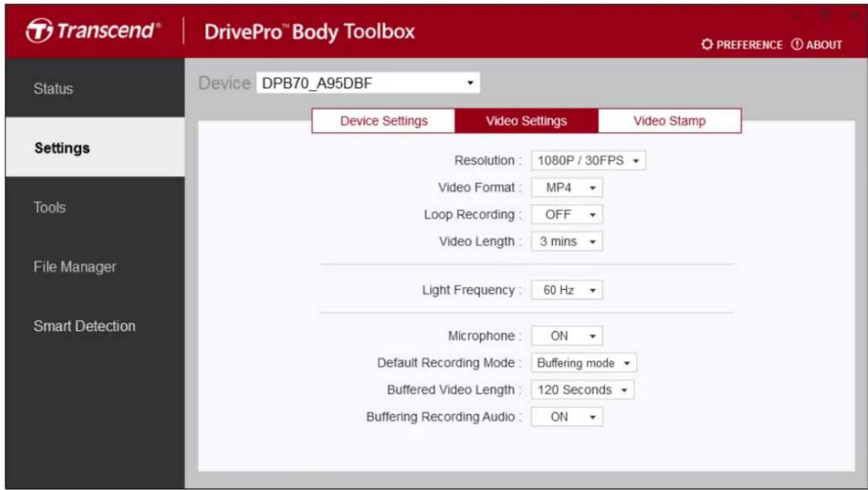Click the Buffering Recording Audio label

tap(444, 417)
